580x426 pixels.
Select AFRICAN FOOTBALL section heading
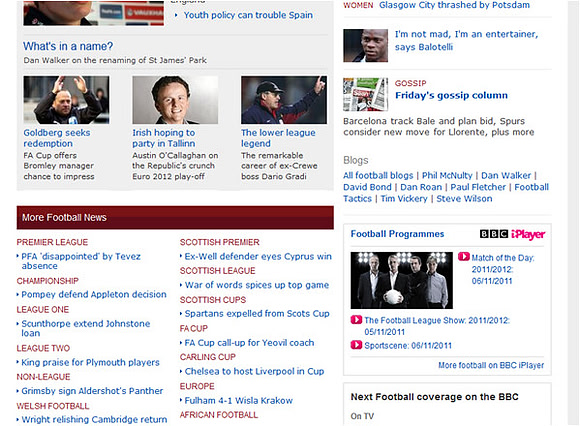click(219, 415)
